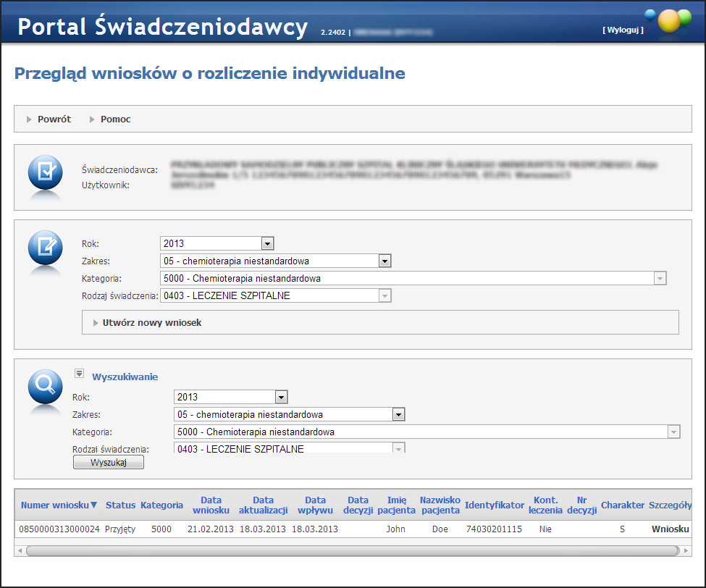Screen dimensions: 706x588
Task: Click the provider info checkmark icon
Action: (x=46, y=174)
